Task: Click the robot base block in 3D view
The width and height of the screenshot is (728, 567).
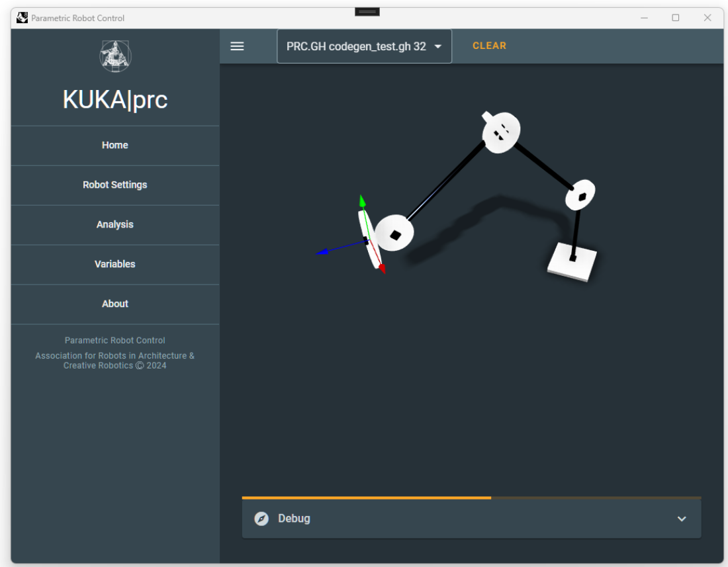Action: click(x=572, y=262)
